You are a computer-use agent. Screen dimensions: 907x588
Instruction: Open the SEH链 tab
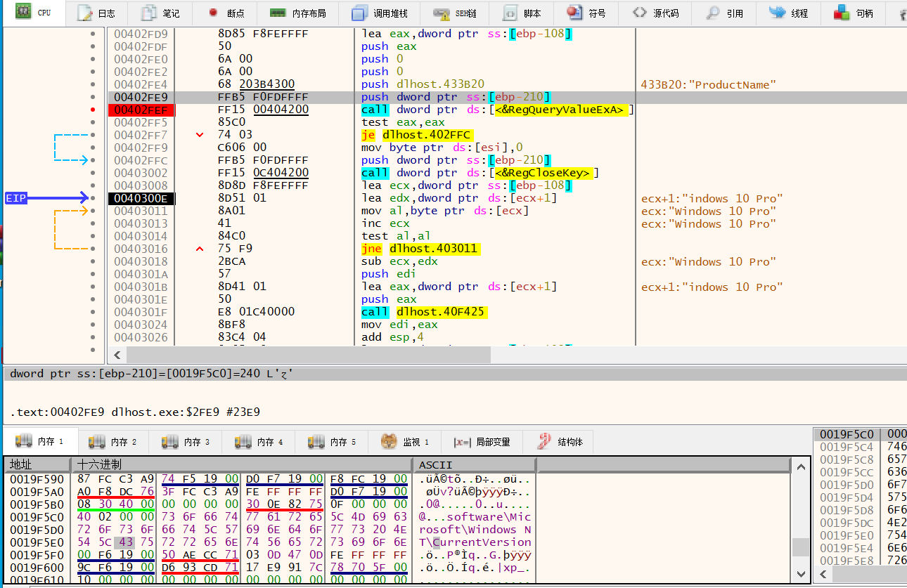coord(456,13)
